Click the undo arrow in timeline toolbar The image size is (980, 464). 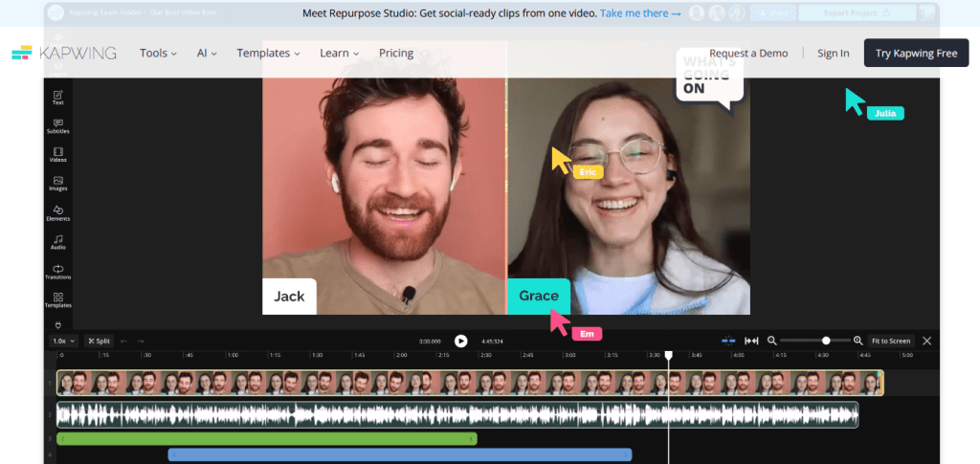click(123, 341)
